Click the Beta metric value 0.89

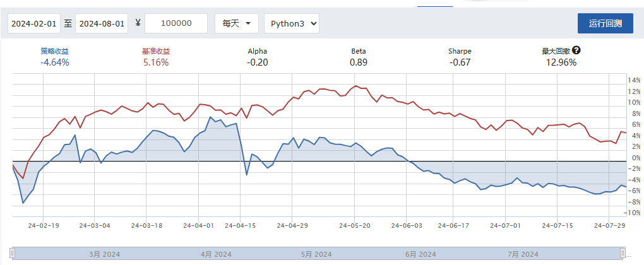(x=358, y=62)
